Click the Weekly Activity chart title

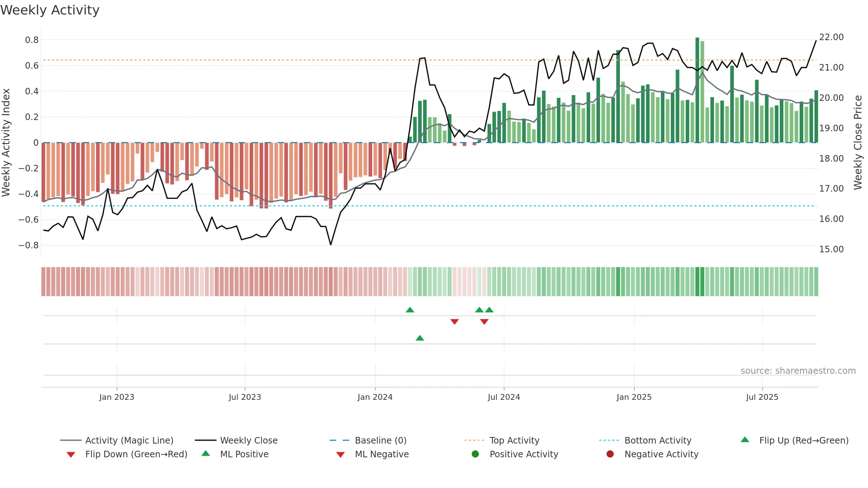point(50,10)
